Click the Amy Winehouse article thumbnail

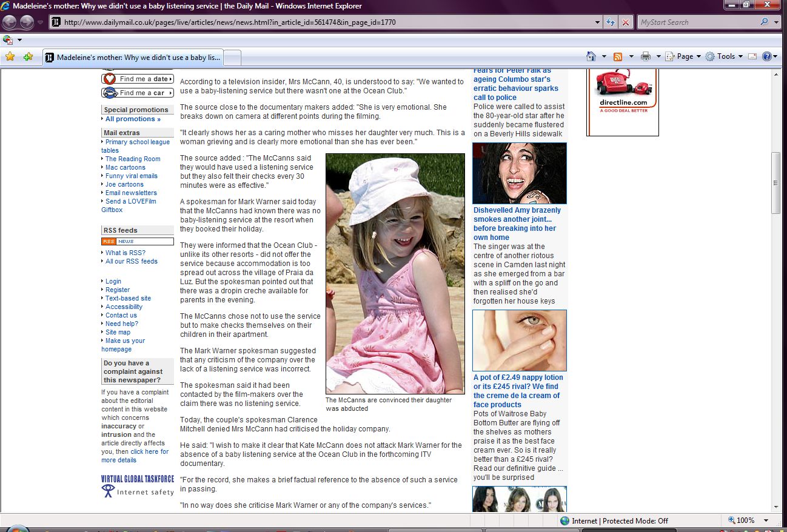click(519, 173)
